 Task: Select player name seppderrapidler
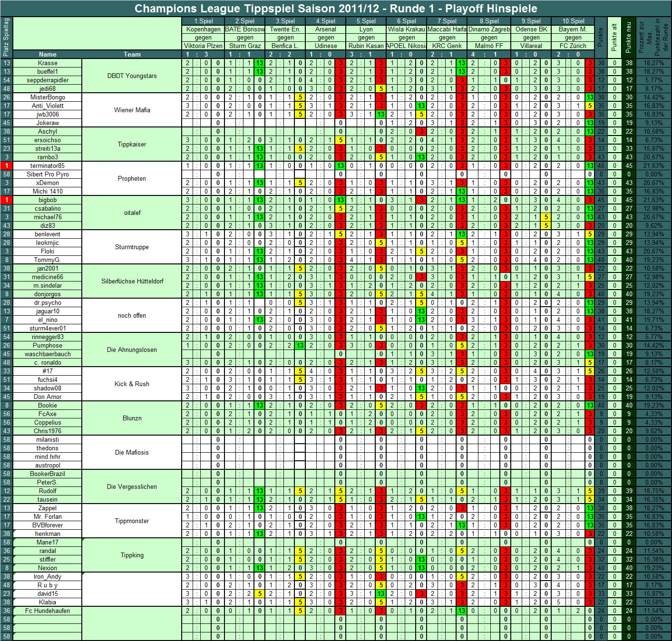point(48,80)
